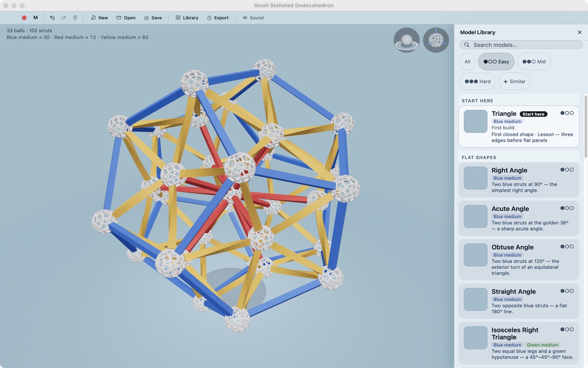Toggle the Sound setting

(253, 18)
